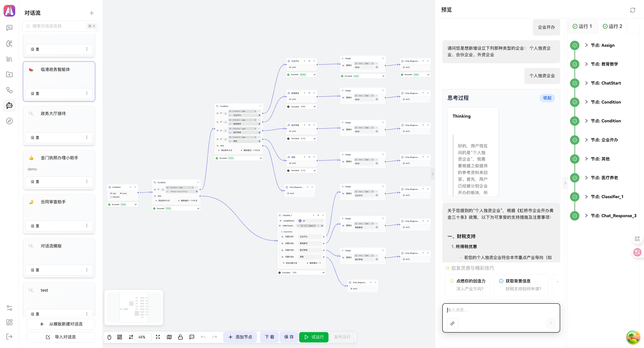Click the undo icon in the canvas toolbar

(x=203, y=337)
